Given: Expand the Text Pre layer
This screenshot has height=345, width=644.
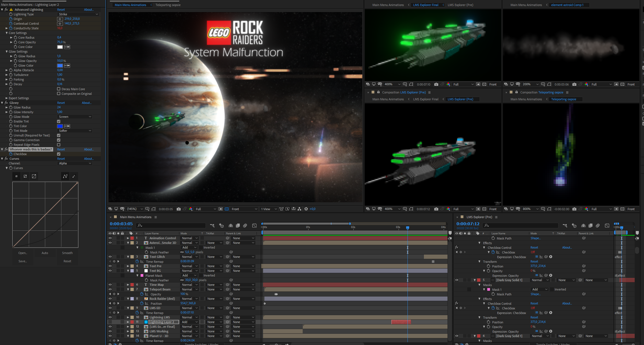Looking at the screenshot, I should click(x=128, y=266).
